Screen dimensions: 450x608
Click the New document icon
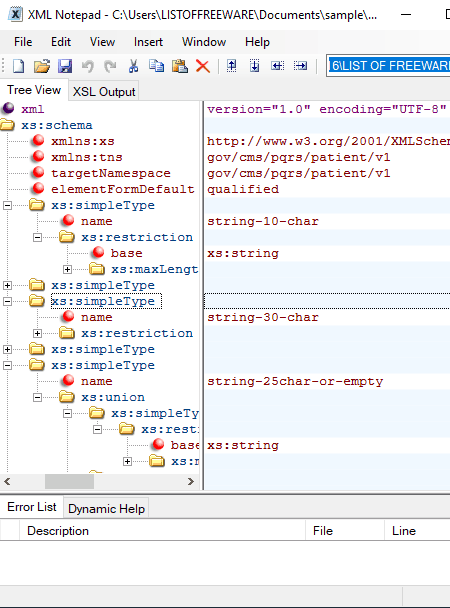click(x=18, y=66)
